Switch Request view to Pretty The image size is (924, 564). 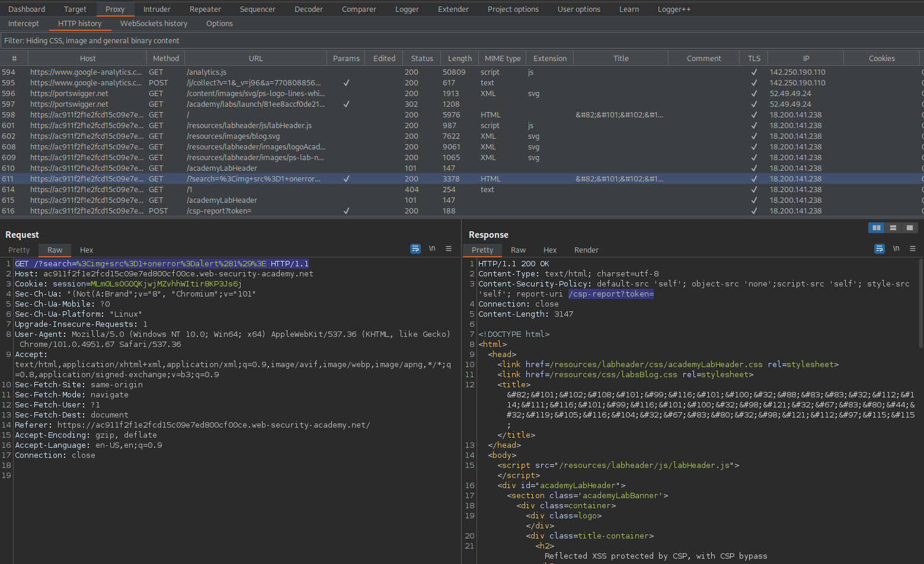pos(19,250)
